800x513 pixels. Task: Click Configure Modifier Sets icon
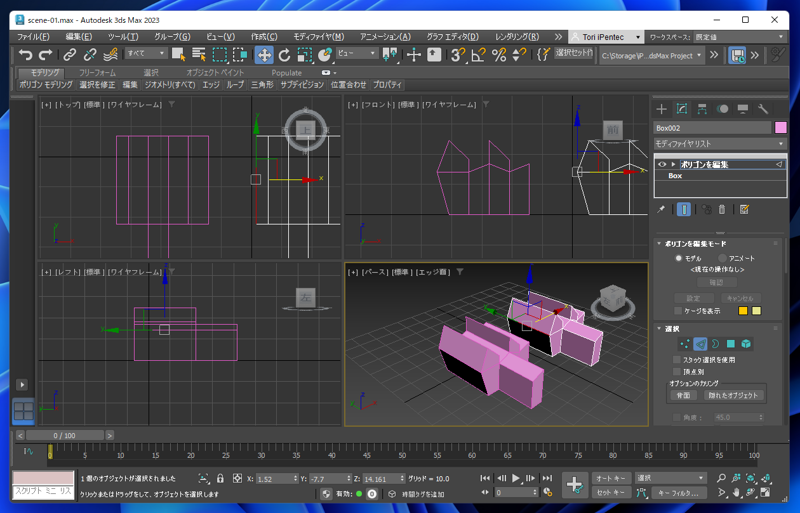[x=744, y=209]
